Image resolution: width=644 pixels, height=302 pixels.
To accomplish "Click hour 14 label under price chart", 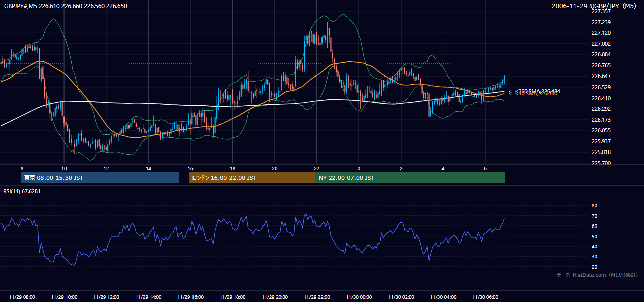I will coord(148,168).
